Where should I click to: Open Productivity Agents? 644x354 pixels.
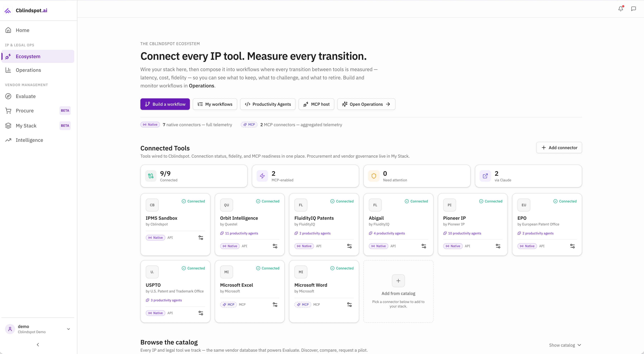(x=268, y=104)
